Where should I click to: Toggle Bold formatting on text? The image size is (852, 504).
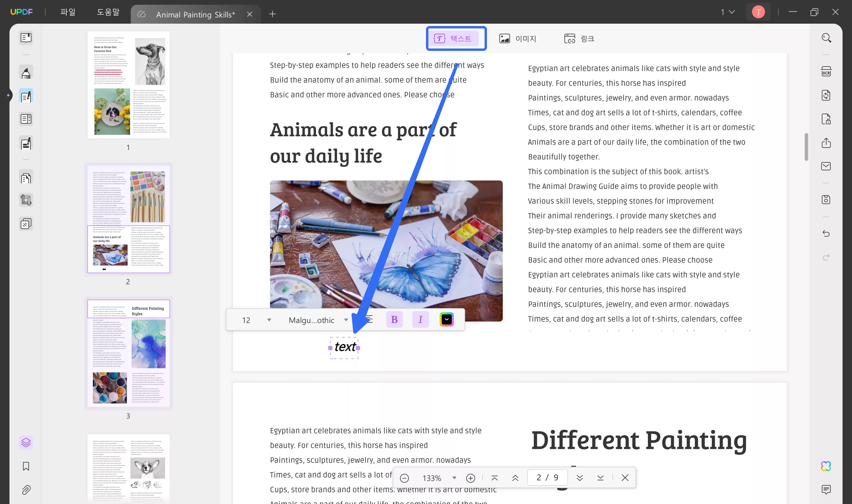(x=394, y=319)
